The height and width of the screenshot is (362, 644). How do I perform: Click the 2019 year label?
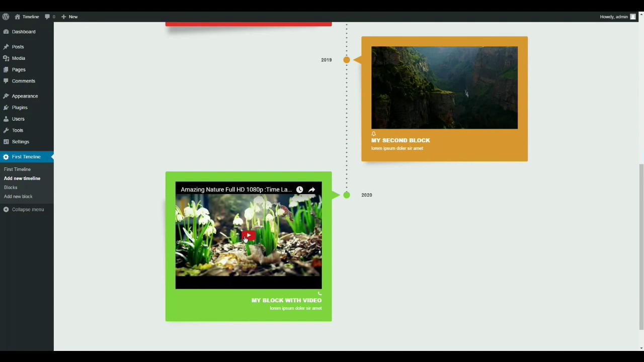tap(327, 60)
